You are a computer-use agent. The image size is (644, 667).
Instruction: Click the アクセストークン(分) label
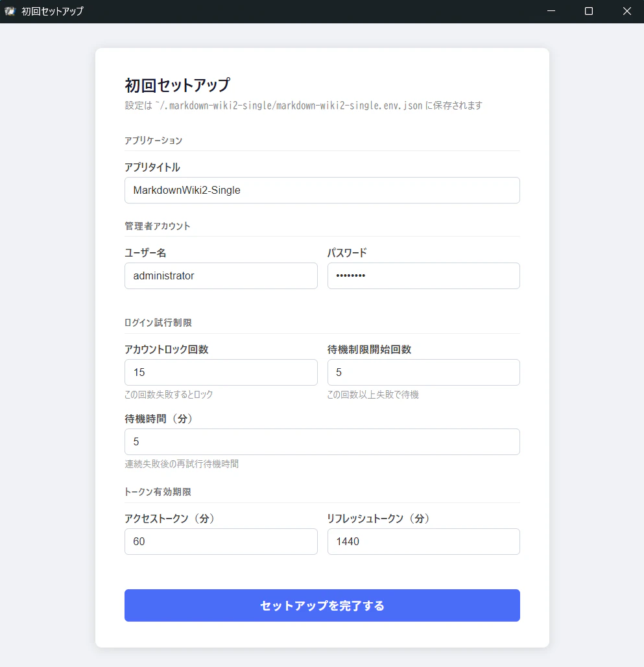pos(169,519)
